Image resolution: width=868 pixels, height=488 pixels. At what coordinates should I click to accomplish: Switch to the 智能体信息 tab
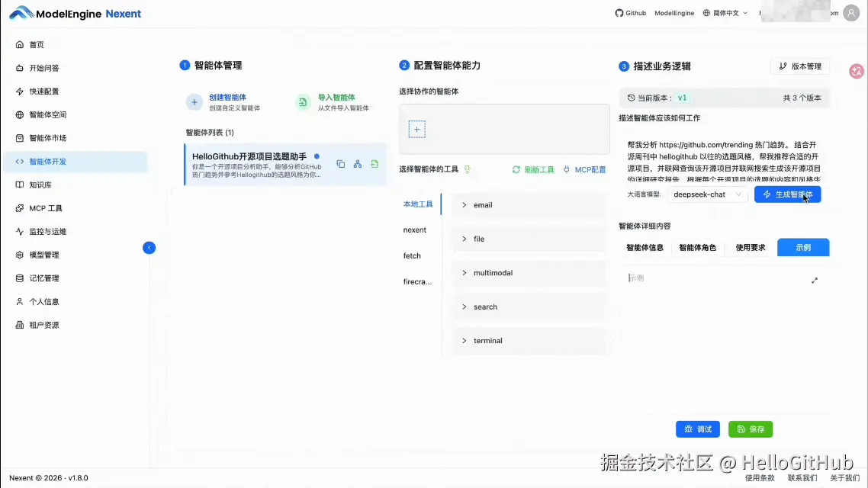tap(645, 248)
